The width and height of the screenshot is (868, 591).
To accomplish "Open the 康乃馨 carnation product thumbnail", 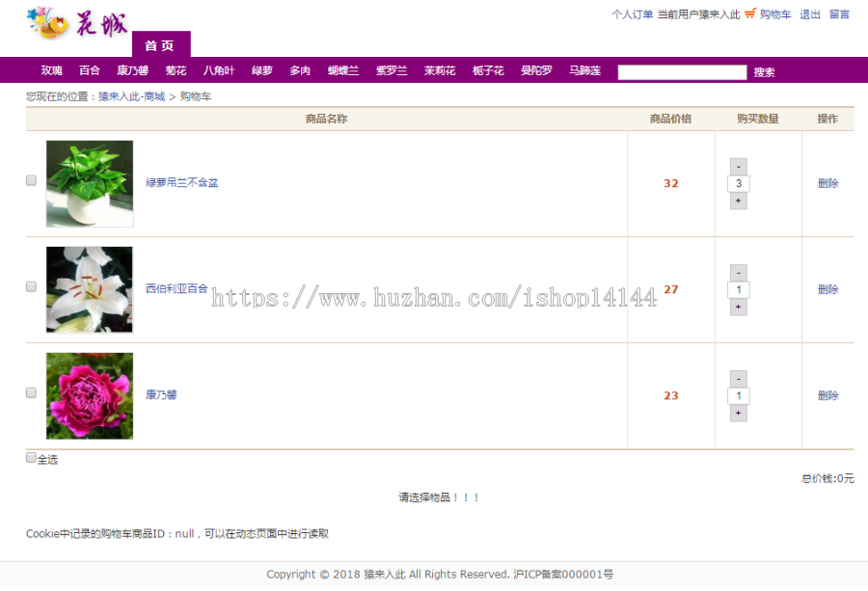I will (90, 394).
